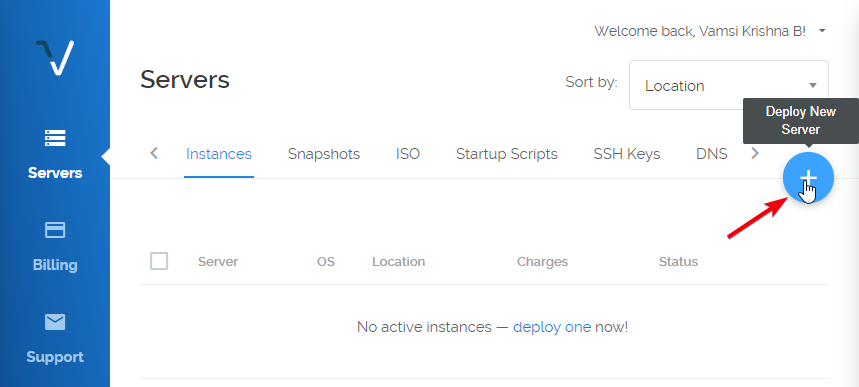This screenshot has height=387, width=859.
Task: Open the SSH Keys tab
Action: 627,154
